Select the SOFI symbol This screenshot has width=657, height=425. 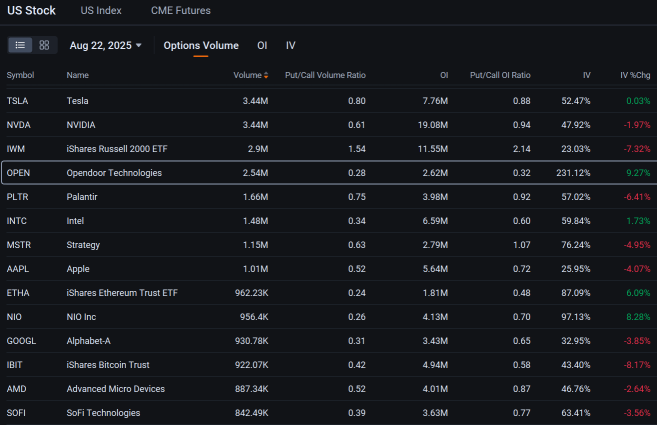pos(17,413)
